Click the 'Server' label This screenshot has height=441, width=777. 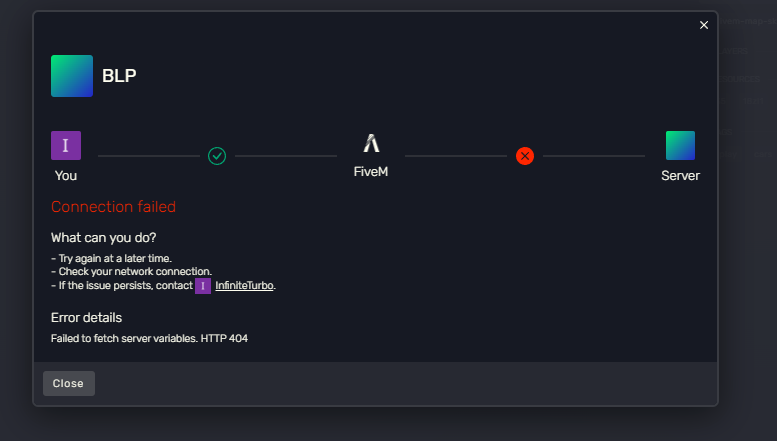click(x=680, y=176)
